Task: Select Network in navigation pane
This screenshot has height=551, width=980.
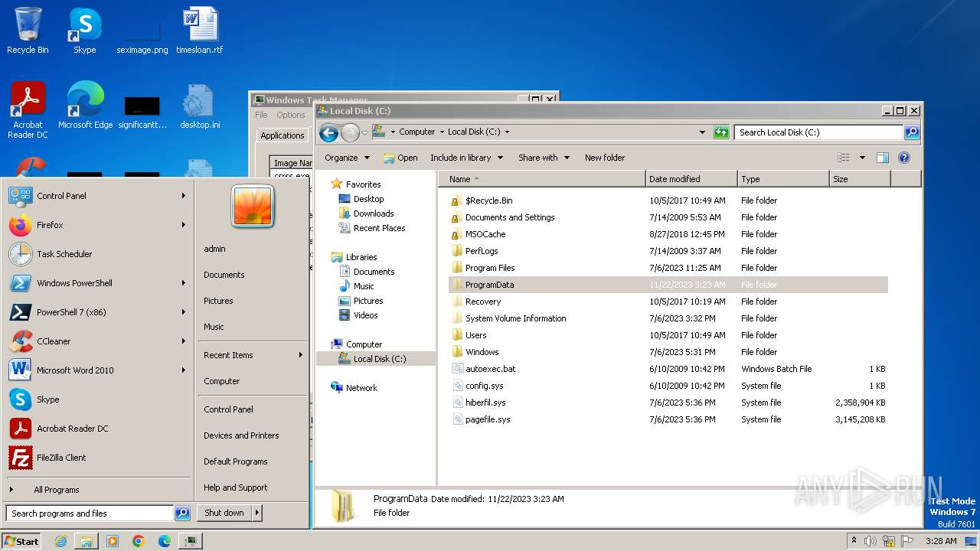Action: coord(361,388)
